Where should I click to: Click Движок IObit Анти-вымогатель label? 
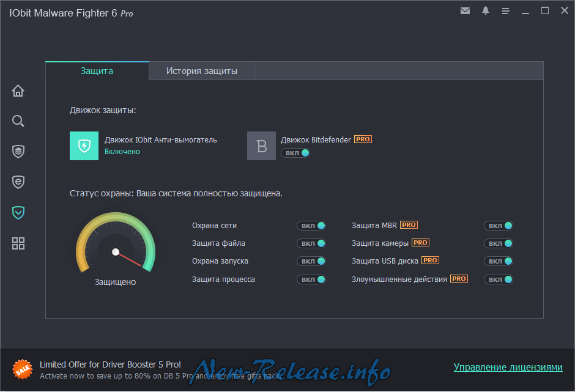tap(161, 139)
